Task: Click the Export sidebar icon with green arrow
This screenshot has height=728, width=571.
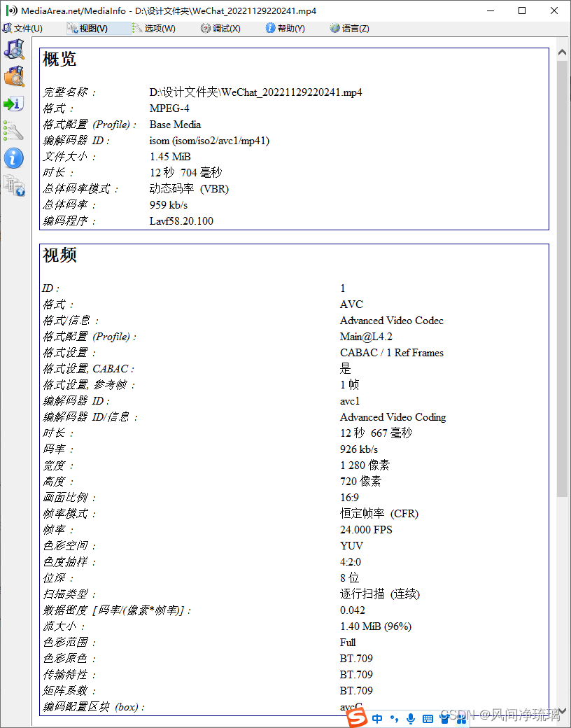Action: (14, 104)
